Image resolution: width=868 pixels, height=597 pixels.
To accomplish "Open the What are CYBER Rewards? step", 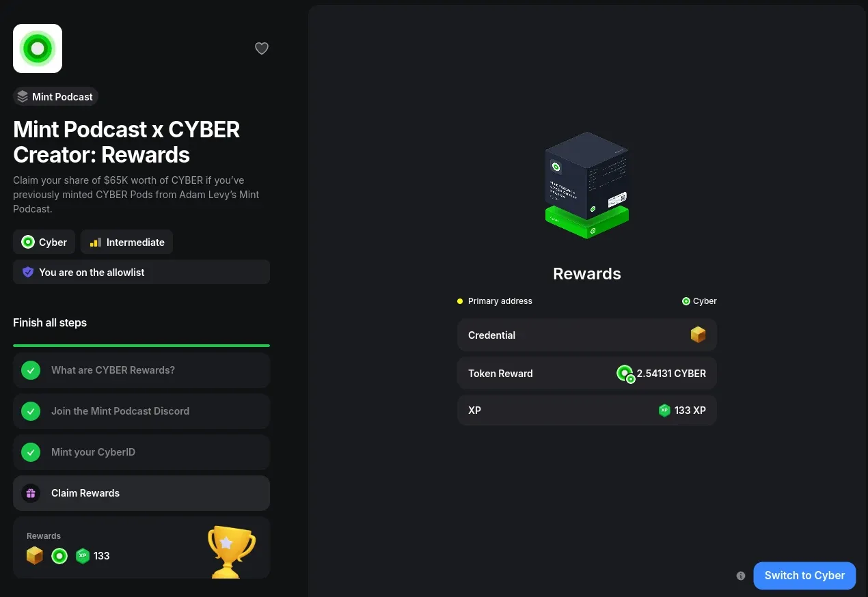I will [141, 370].
